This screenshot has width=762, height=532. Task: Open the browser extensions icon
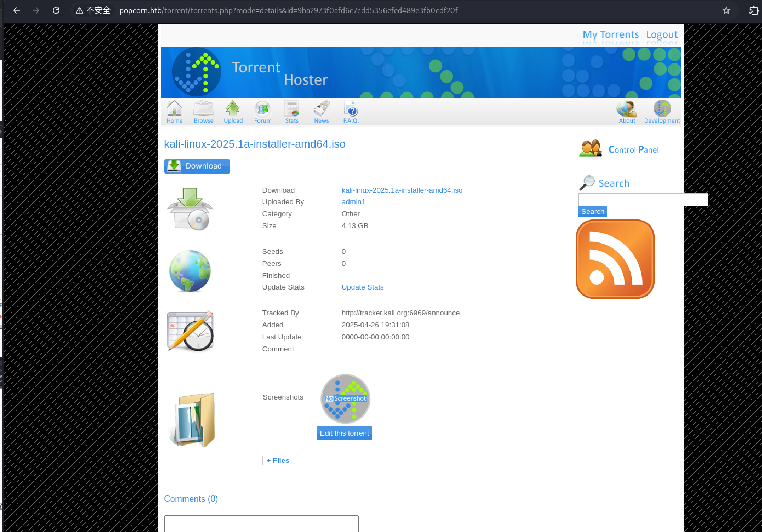coord(754,10)
